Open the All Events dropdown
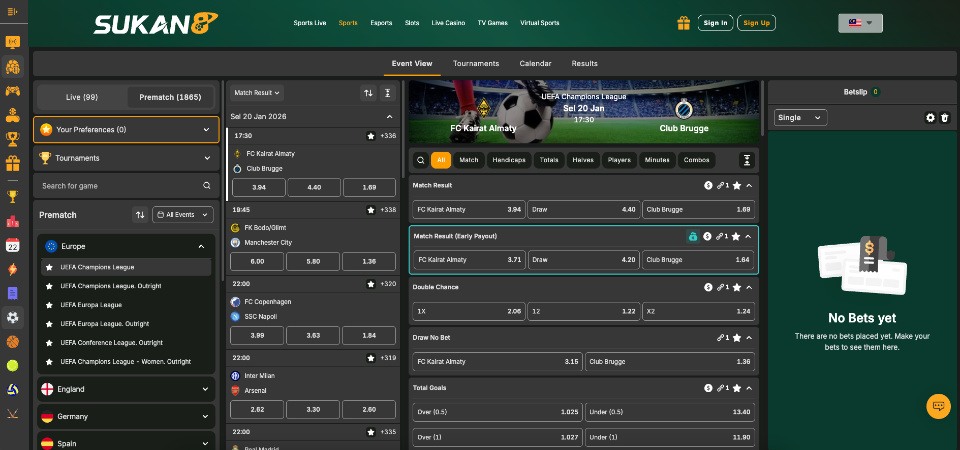 (x=182, y=215)
